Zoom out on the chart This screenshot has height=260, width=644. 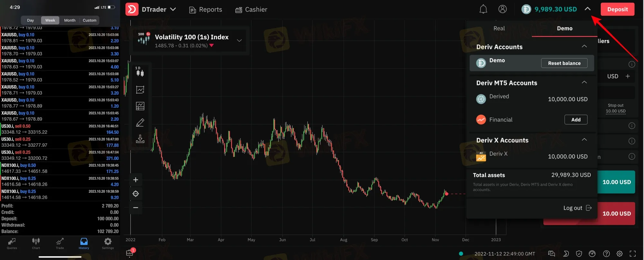pyautogui.click(x=136, y=208)
